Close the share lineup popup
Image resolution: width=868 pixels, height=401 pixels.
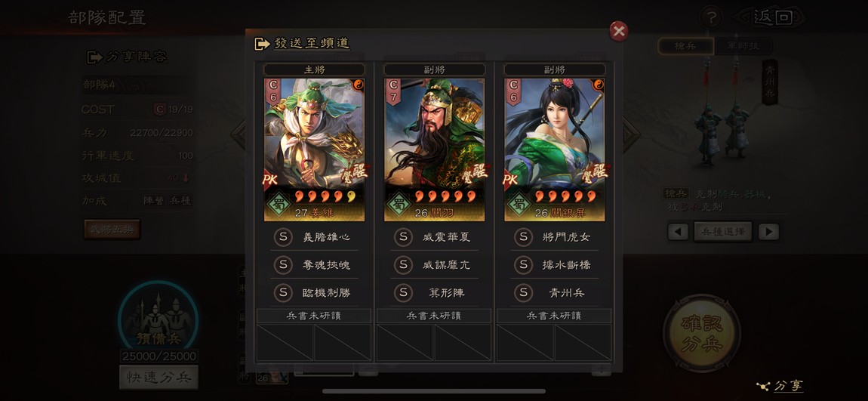[618, 31]
